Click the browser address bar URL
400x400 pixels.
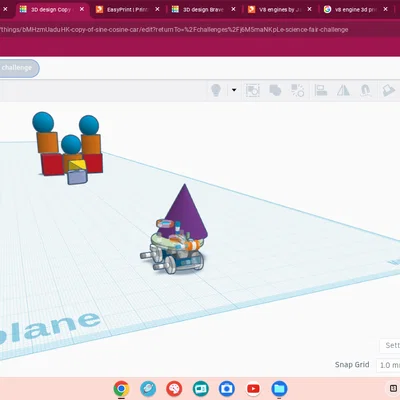tap(173, 30)
